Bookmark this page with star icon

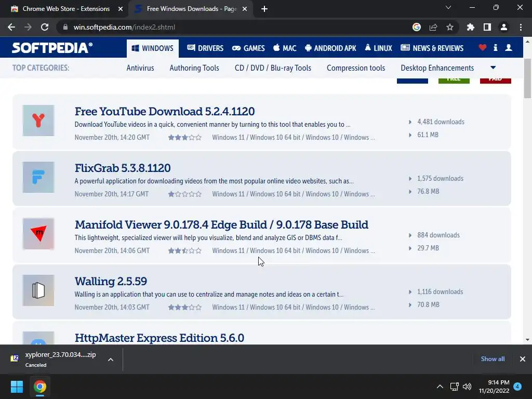(x=450, y=27)
